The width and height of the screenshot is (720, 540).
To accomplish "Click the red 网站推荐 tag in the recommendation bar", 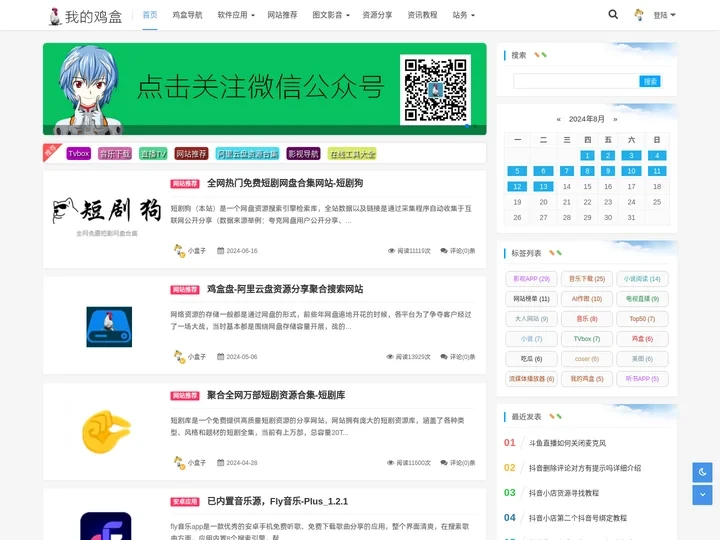I will (191, 153).
